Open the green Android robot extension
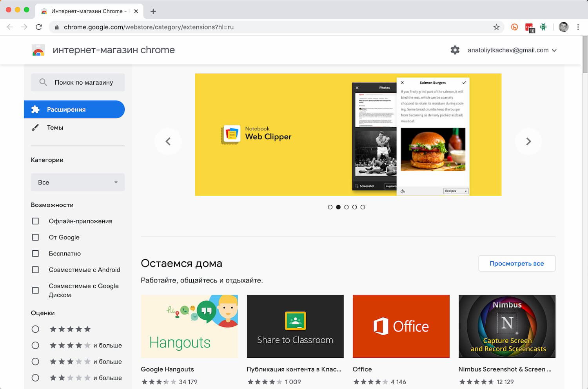Image resolution: width=588 pixels, height=389 pixels. click(543, 27)
